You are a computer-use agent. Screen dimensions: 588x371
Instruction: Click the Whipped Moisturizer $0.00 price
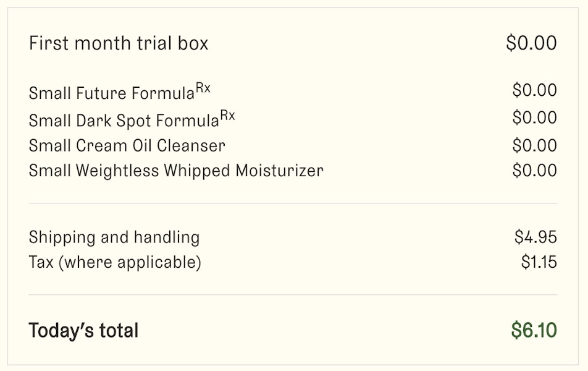534,171
